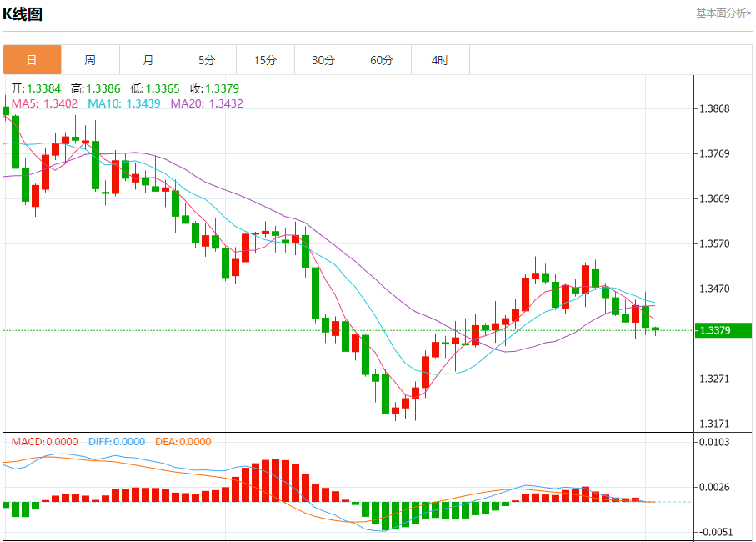This screenshot has width=756, height=542.
Task: Click the current price tag 1.3379
Action: coord(723,330)
